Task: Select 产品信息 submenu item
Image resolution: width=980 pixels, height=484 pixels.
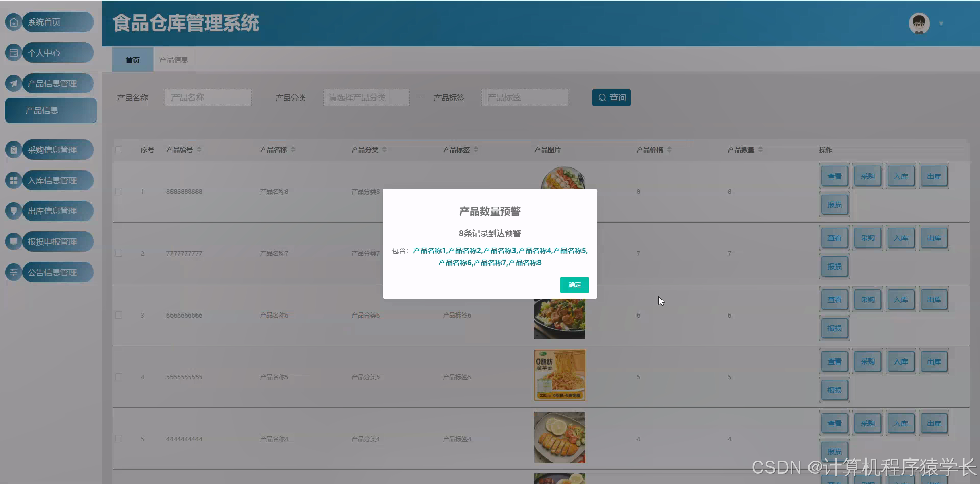Action: (51, 110)
